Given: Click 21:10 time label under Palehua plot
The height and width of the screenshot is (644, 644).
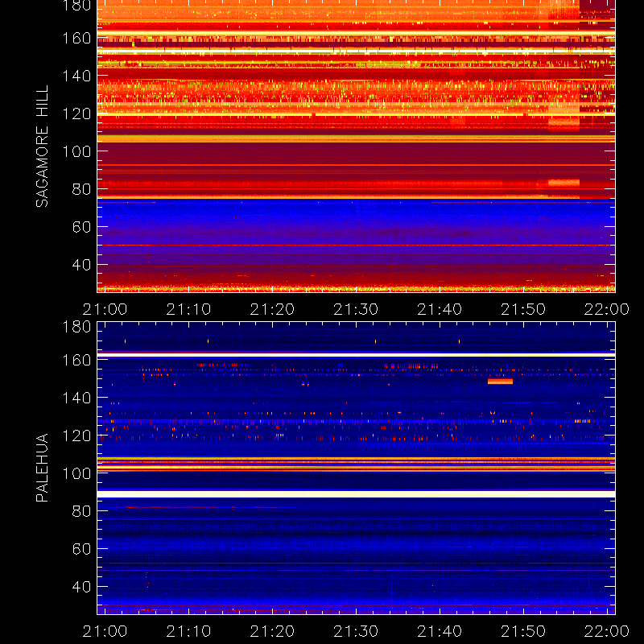Looking at the screenshot, I should [x=188, y=631].
